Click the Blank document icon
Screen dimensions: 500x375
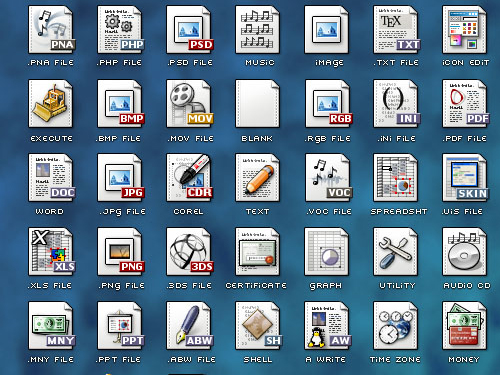coord(257,103)
